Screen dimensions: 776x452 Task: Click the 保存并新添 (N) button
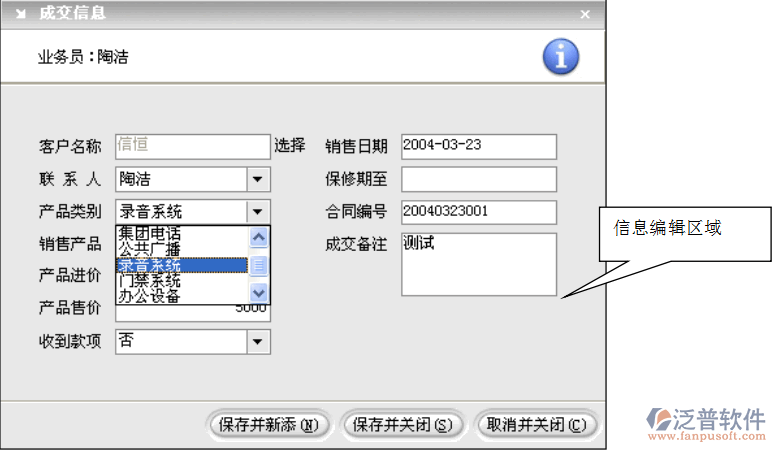269,425
